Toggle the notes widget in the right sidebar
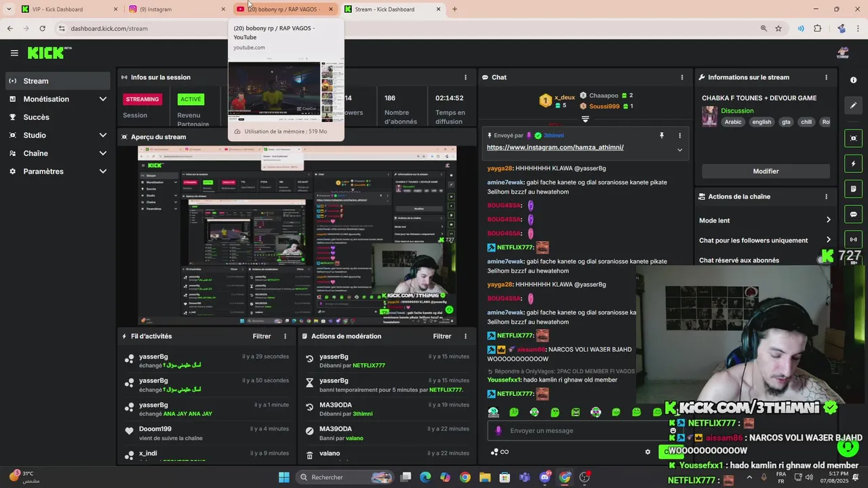 pos(853,188)
